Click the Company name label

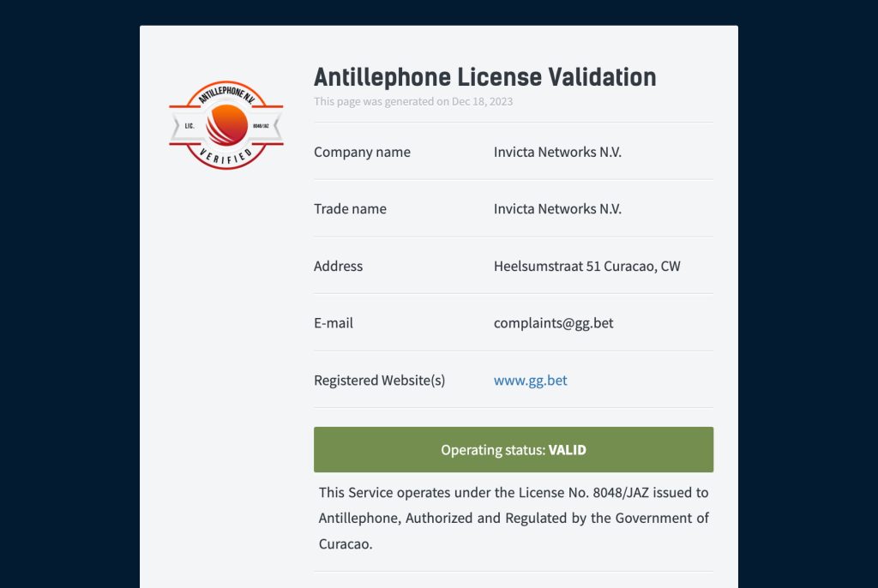[x=362, y=153]
